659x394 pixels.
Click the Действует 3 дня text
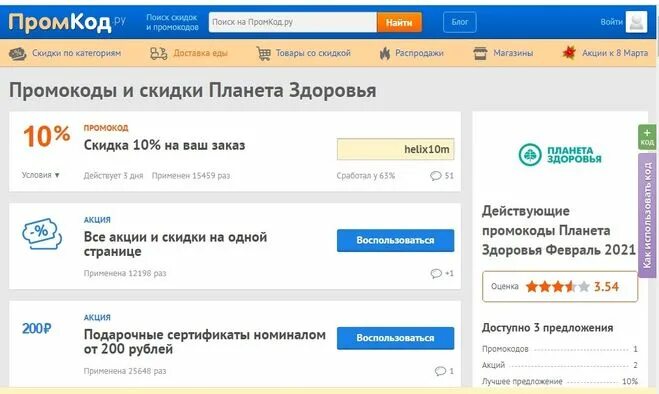pos(113,176)
